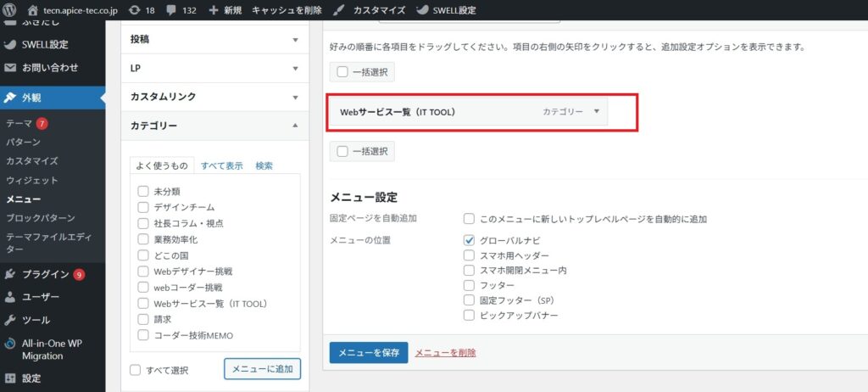Check the デザインチーム category
Image resolution: width=868 pixels, height=392 pixels.
pyautogui.click(x=143, y=207)
